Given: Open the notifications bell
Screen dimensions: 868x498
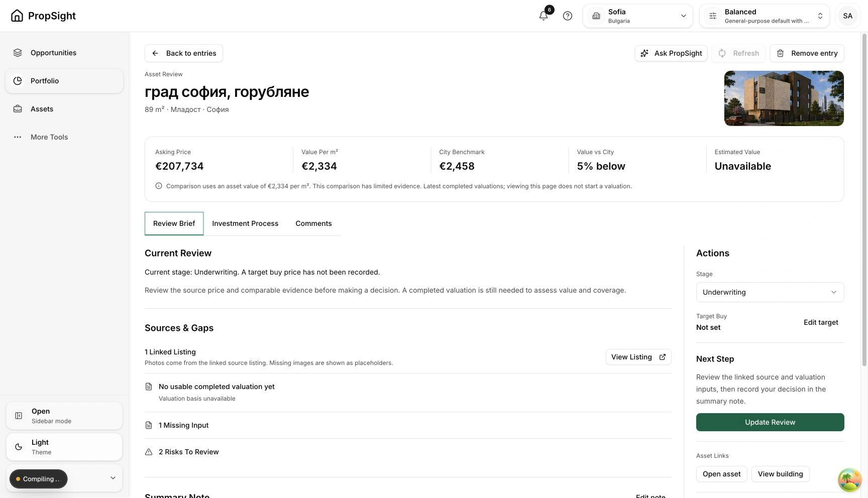Looking at the screenshot, I should click(x=544, y=16).
